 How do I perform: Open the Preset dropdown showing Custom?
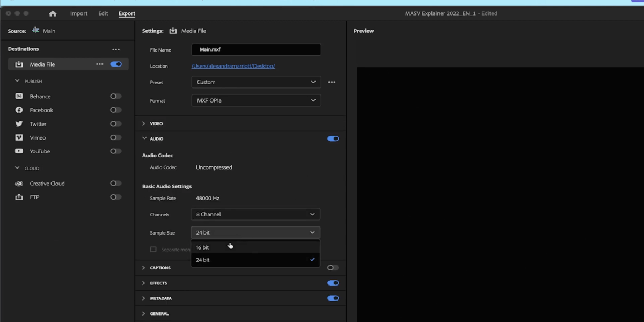[256, 82]
